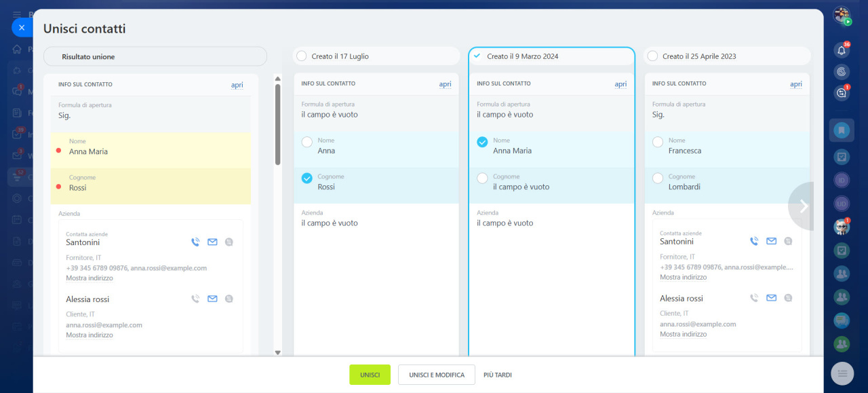
Task: Open the 17 Luglio contact via apri
Action: 445,84
